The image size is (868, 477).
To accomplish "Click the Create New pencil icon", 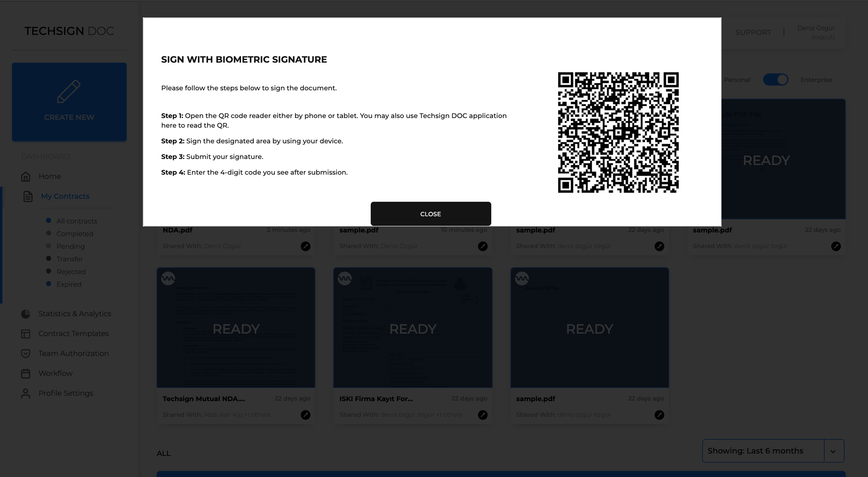I will coord(69,91).
